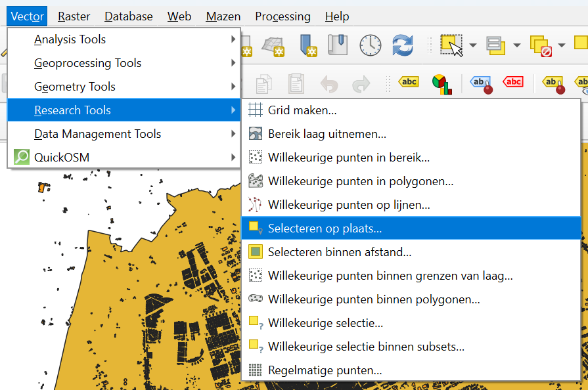Open the select by value dropdown arrow
This screenshot has width=588, height=390.
tap(516, 45)
